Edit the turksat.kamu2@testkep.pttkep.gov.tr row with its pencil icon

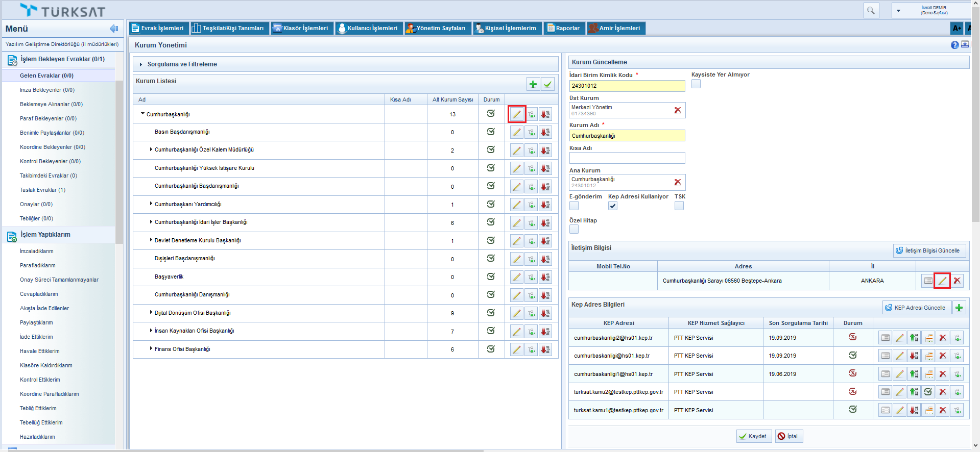[x=899, y=392]
